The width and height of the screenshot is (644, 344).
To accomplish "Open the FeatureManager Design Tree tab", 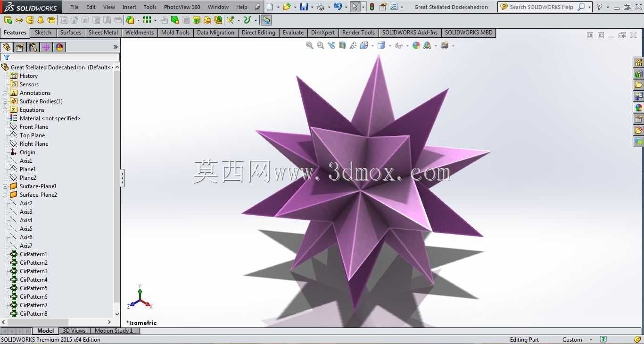I will [7, 47].
